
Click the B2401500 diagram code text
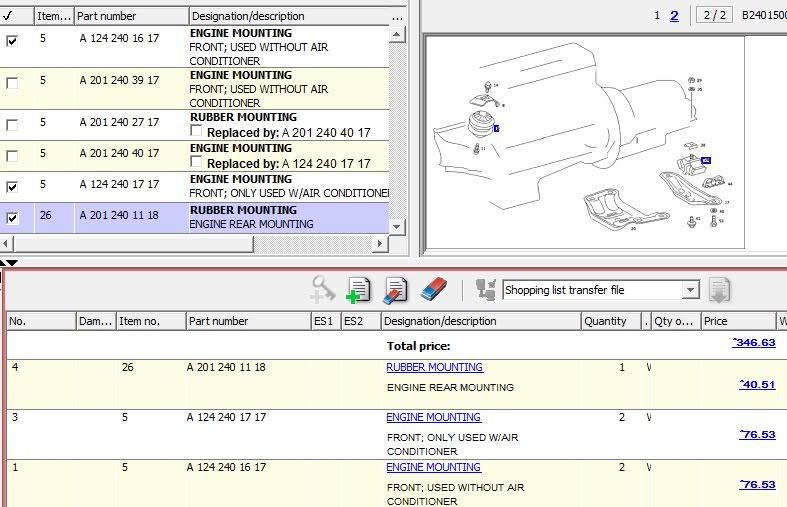click(764, 16)
